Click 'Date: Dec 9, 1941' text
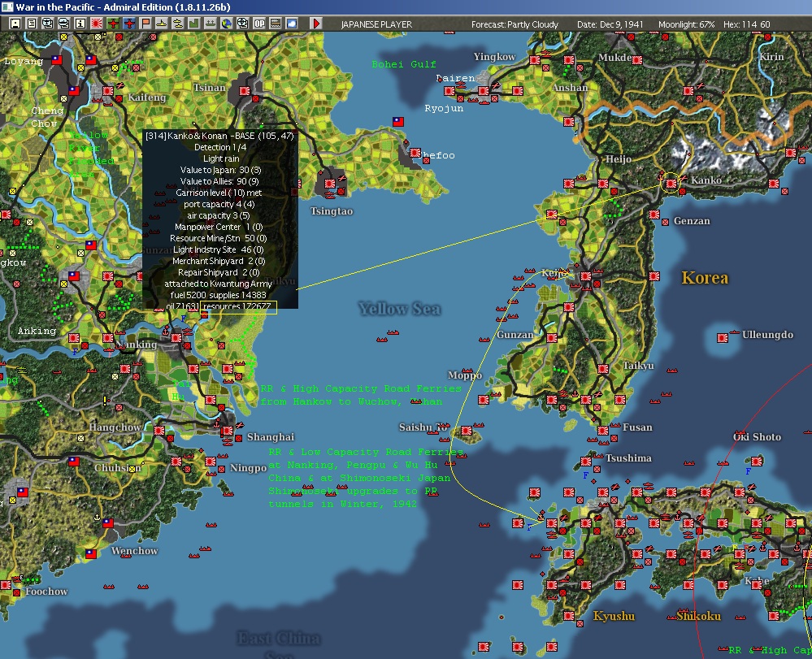Viewport: 812px width, 659px height. click(610, 24)
